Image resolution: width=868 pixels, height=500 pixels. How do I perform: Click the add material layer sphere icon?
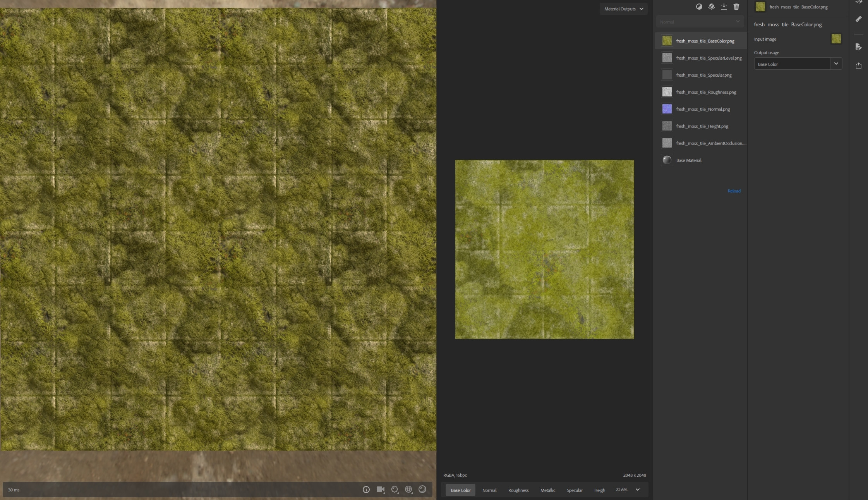712,7
